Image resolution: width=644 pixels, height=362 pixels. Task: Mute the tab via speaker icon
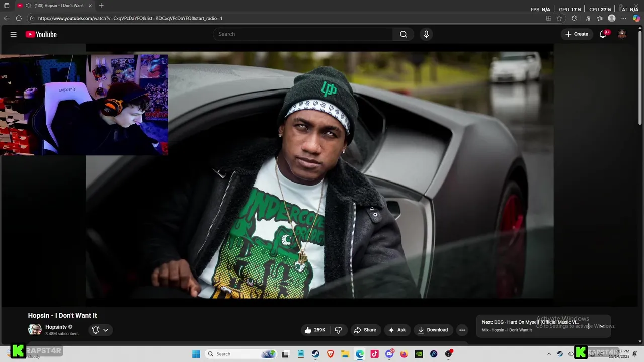(28, 5)
